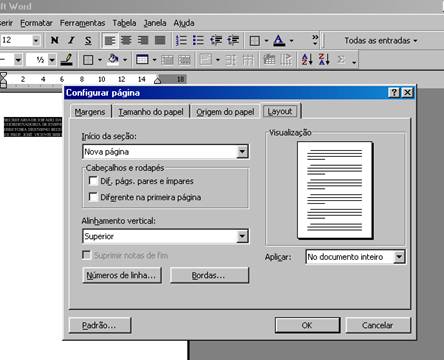Sort descending with the Z-A icon
444x360 pixels.
tap(324, 59)
